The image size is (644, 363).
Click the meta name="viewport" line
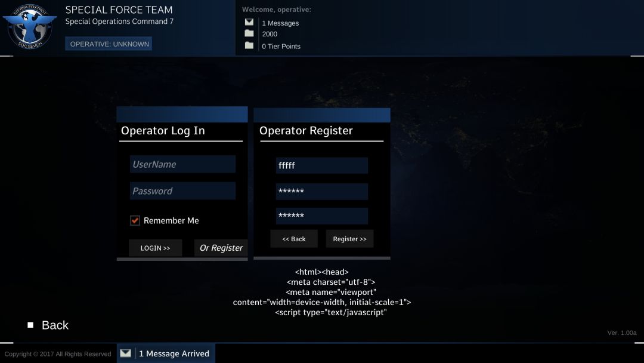point(331,293)
